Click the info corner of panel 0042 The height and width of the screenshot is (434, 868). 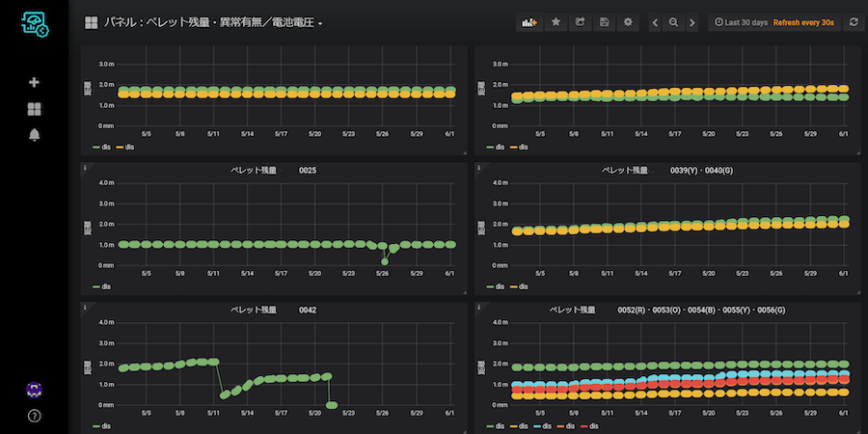pos(86,308)
